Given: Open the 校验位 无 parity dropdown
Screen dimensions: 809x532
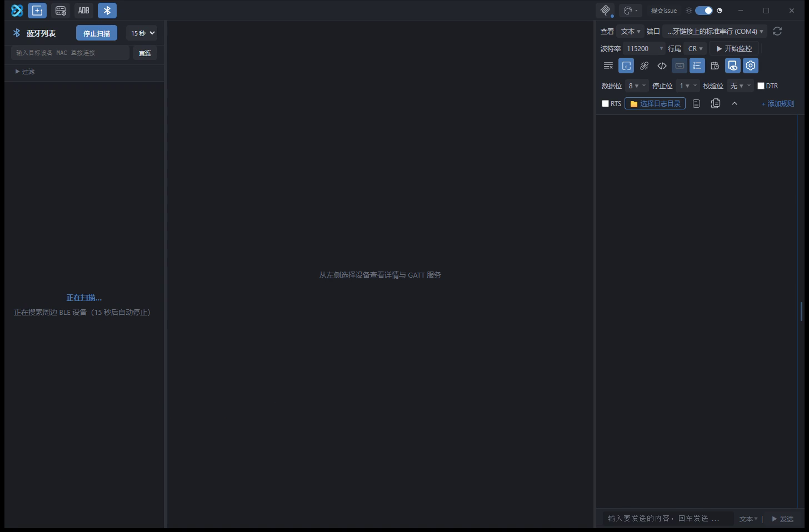Looking at the screenshot, I should (x=740, y=86).
